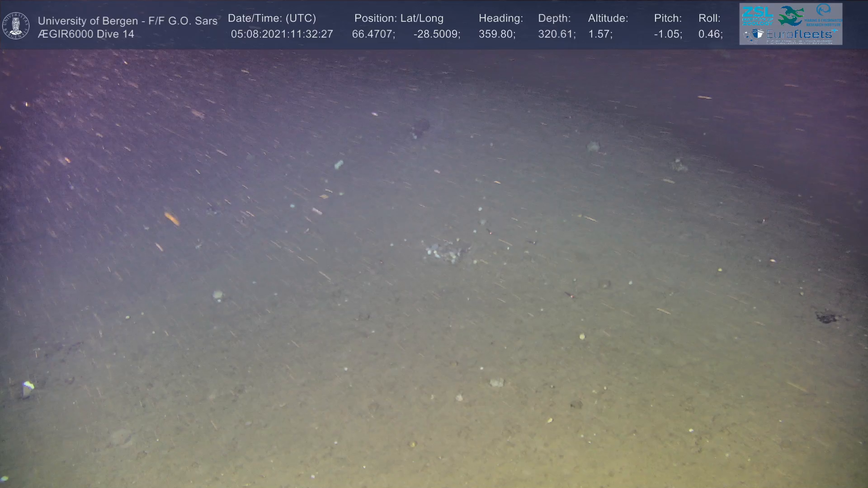The width and height of the screenshot is (868, 488).
Task: Click the Depth value 320.61
Action: pos(556,34)
